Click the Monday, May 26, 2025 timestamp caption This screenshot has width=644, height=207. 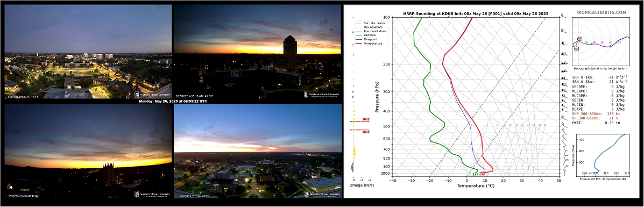(x=173, y=102)
